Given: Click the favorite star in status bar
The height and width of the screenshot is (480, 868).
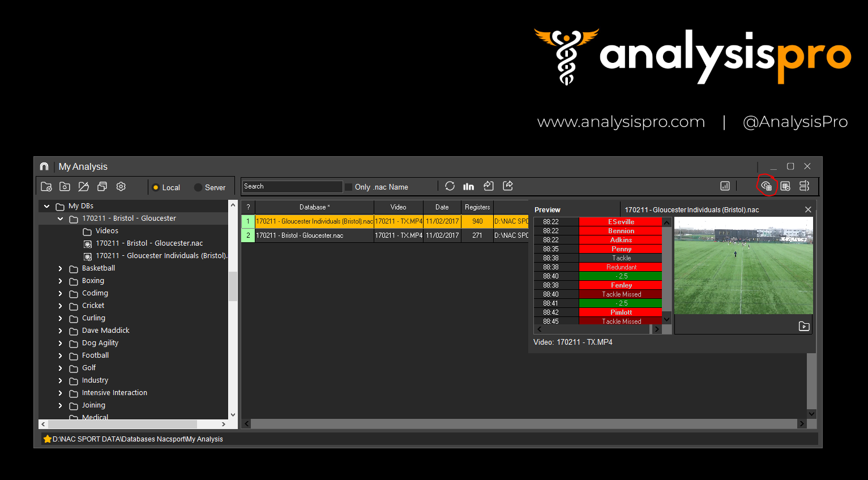Looking at the screenshot, I should tap(48, 439).
